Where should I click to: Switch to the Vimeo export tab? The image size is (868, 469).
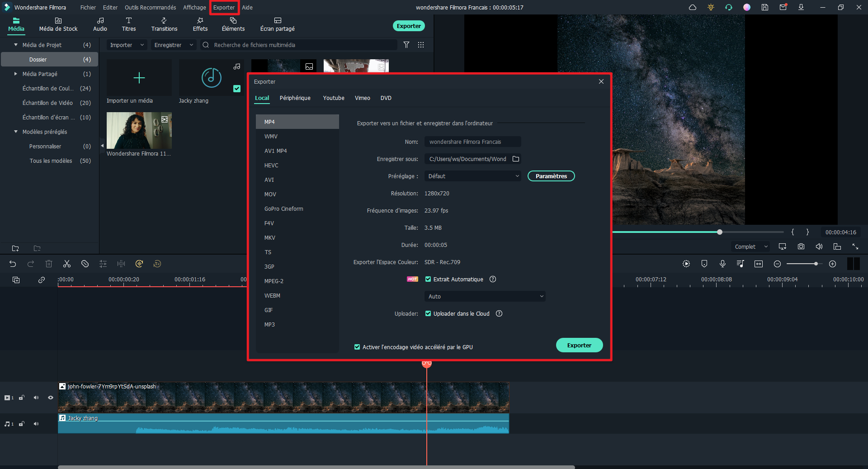pos(363,98)
